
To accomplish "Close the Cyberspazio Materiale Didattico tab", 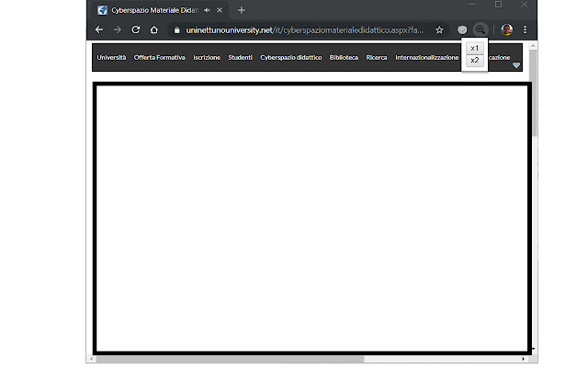I will pyautogui.click(x=220, y=10).
